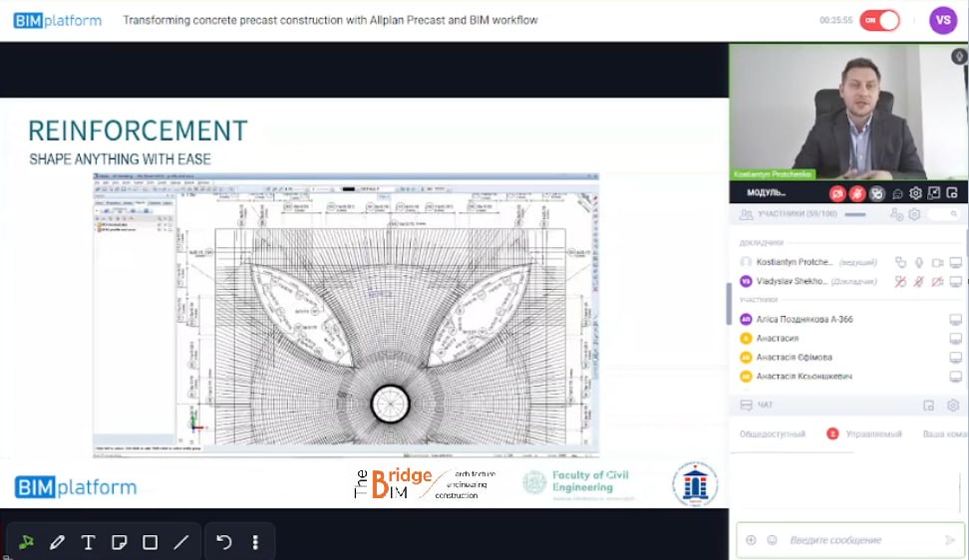Select the text tool
The image size is (969, 560).
[88, 542]
